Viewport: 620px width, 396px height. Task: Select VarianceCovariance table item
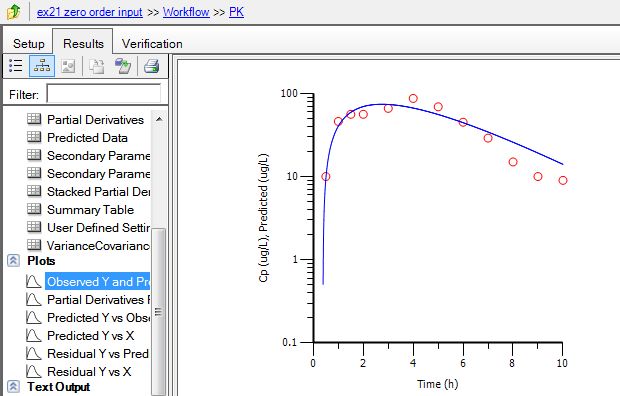click(98, 246)
